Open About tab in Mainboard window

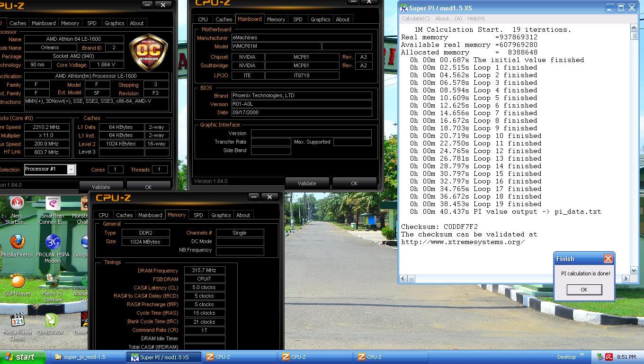pyautogui.click(x=342, y=19)
